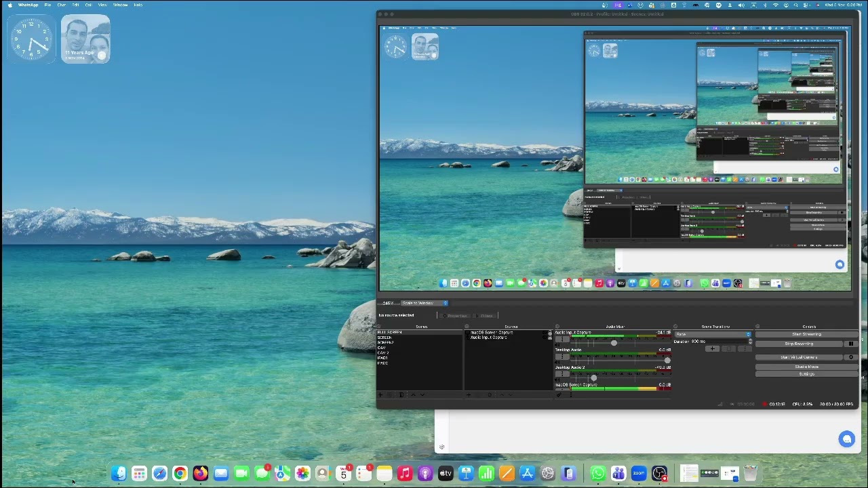
Task: Click Stop Recording in OBS
Action: tap(800, 344)
